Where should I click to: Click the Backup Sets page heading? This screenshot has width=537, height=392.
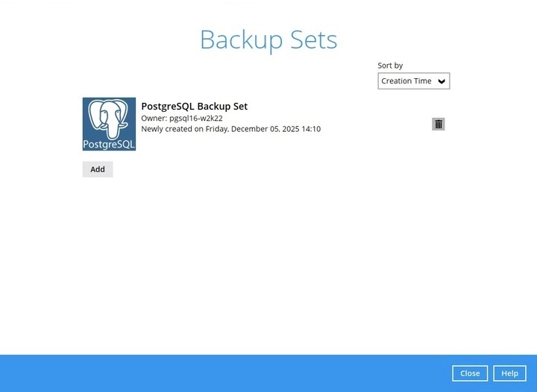click(268, 39)
